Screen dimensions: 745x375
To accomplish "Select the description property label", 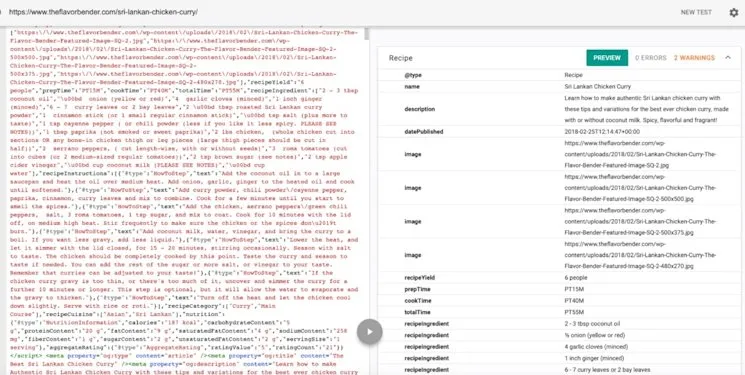I will (x=420, y=109).
